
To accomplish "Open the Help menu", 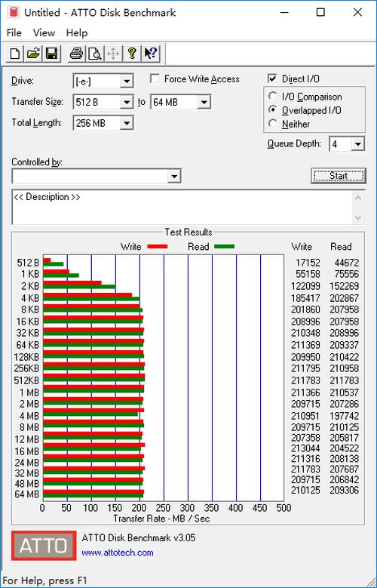I will point(77,33).
